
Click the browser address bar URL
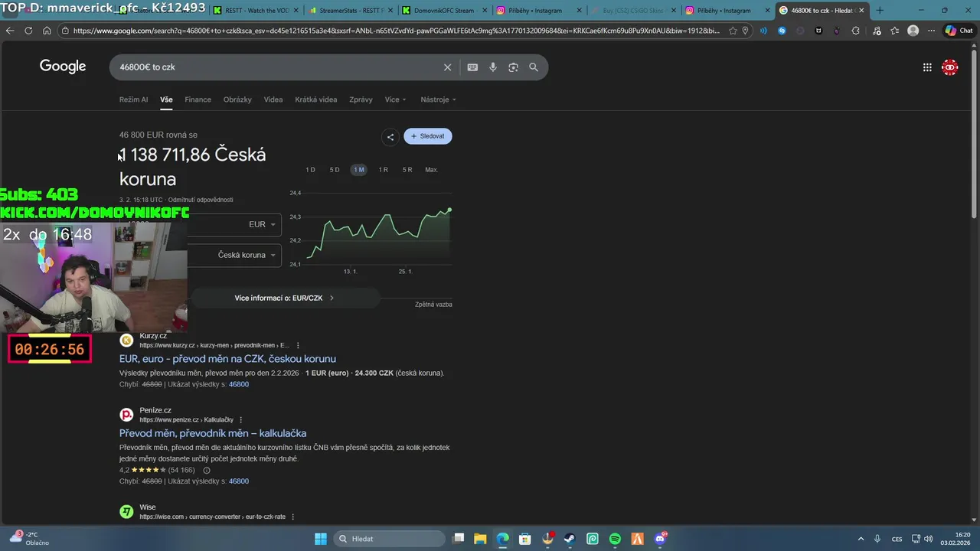[396, 31]
